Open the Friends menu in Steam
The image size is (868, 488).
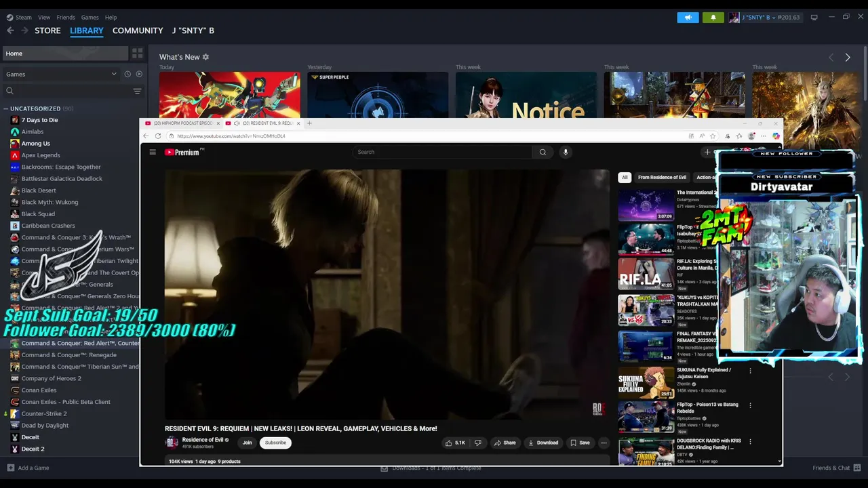[66, 18]
